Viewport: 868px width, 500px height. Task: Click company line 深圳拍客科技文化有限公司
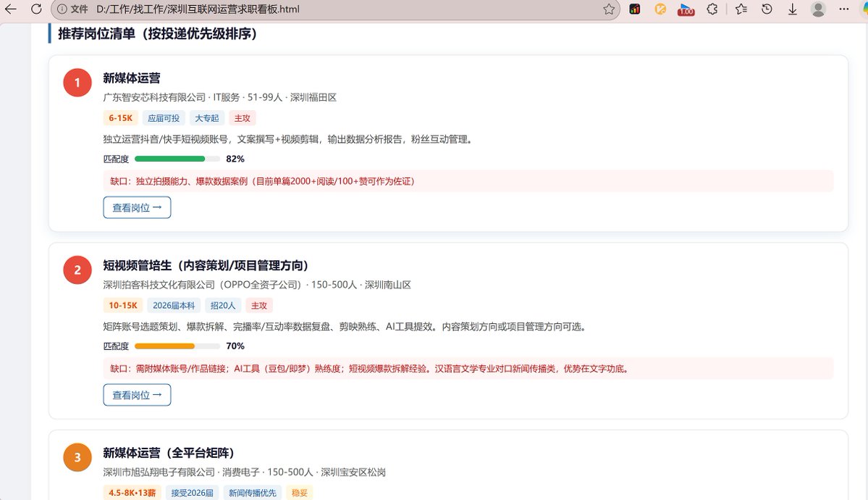pos(257,285)
